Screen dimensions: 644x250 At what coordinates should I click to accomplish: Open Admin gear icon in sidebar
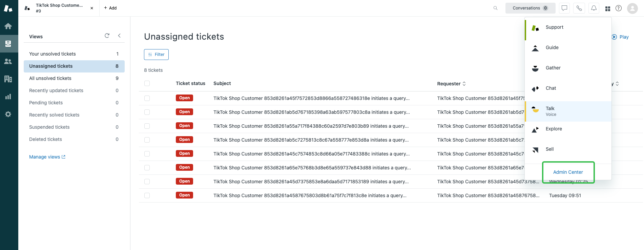point(8,114)
